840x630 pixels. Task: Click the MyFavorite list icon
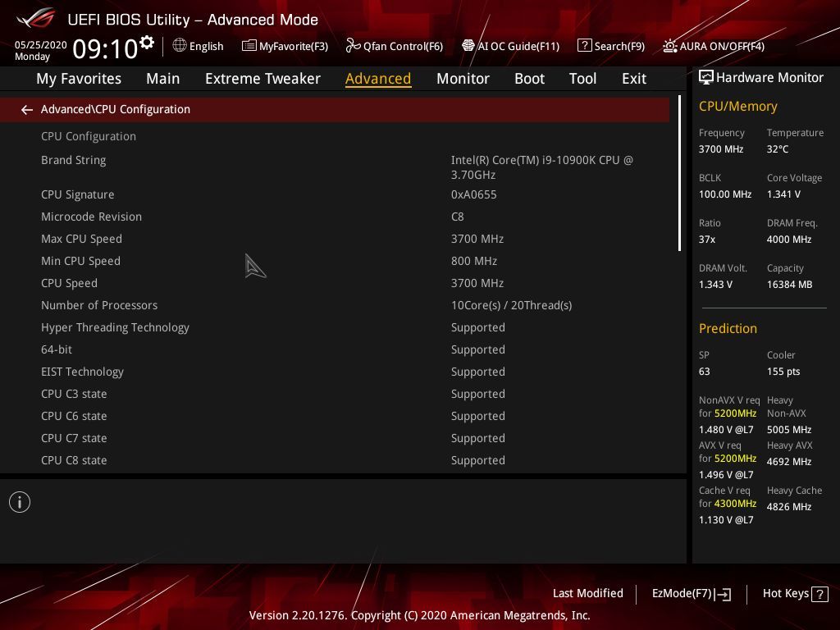click(249, 46)
